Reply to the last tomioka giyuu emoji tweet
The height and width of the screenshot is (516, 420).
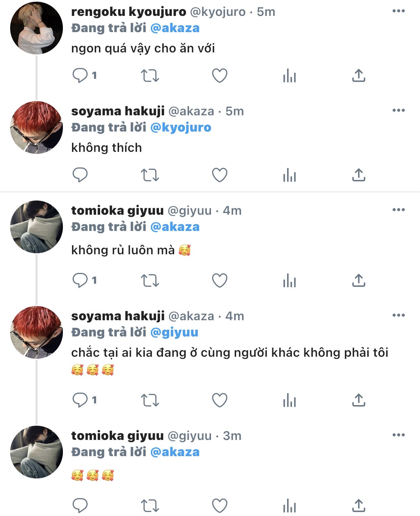click(80, 506)
